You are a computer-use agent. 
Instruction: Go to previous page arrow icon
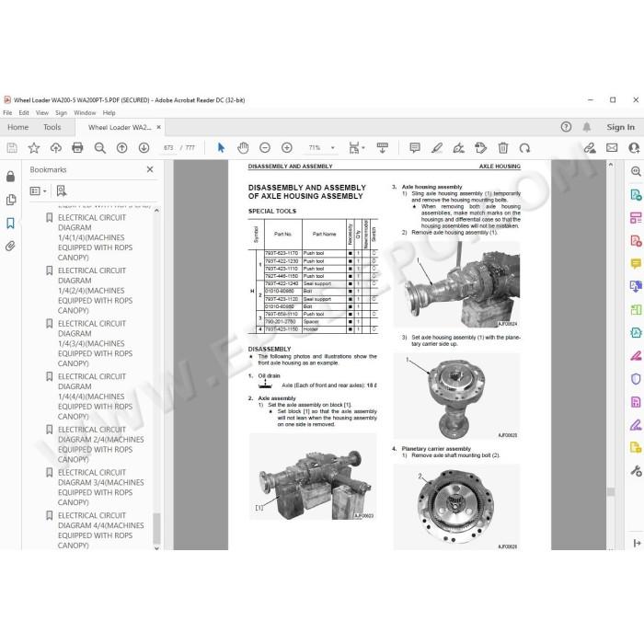[x=121, y=148]
